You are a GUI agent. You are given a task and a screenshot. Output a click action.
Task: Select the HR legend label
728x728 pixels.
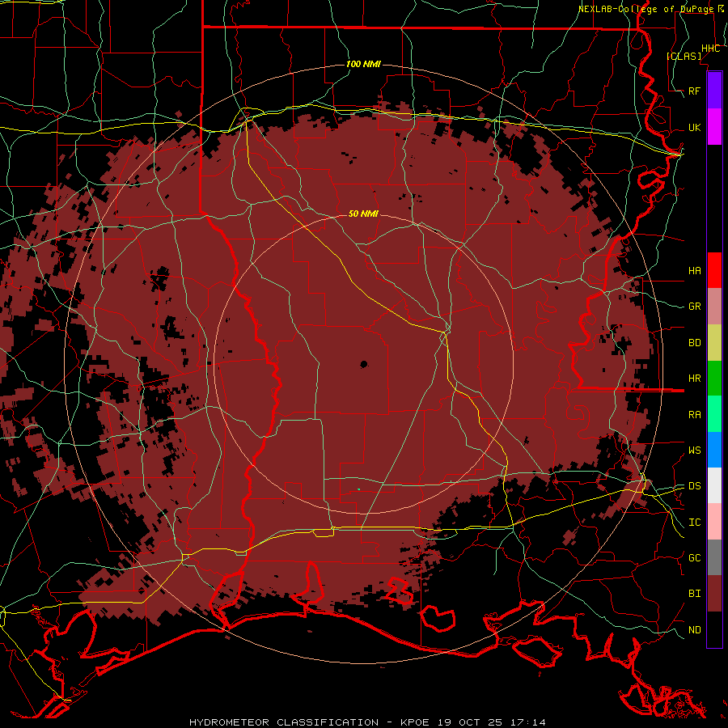(x=695, y=379)
